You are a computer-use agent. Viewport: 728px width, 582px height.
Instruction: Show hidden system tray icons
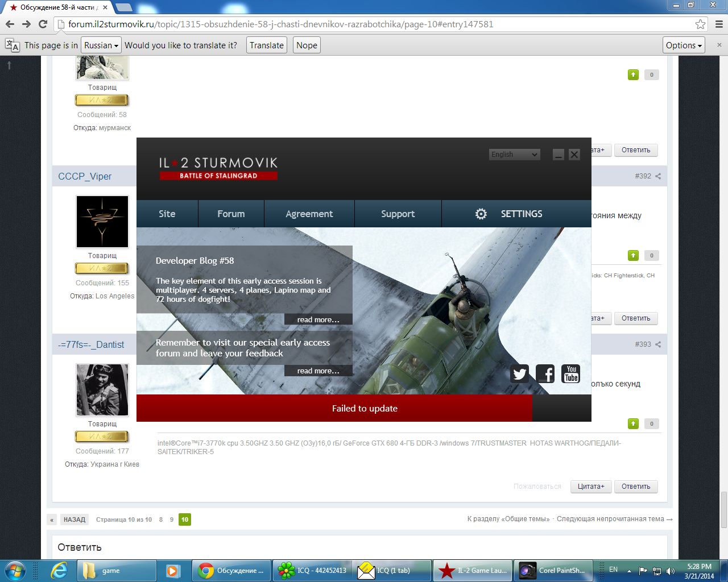point(629,571)
